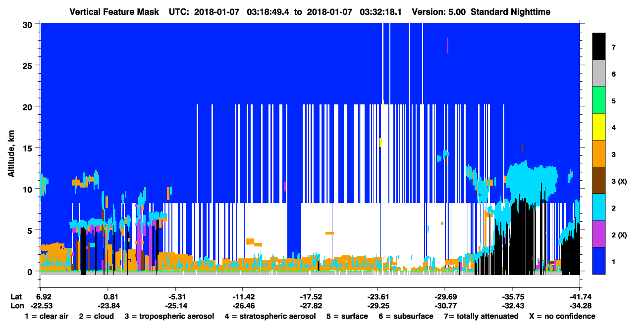Click the longitude value -22.53

(x=41, y=305)
